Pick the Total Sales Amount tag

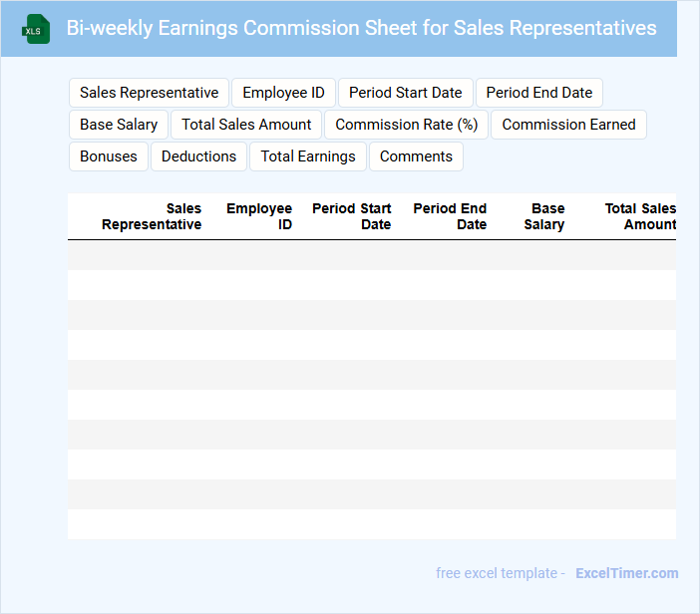[246, 125]
